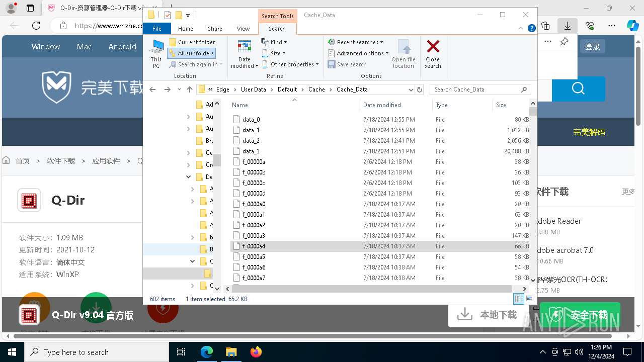This screenshot has width=644, height=362.
Task: Sort by the Type column header
Action: pos(462,105)
